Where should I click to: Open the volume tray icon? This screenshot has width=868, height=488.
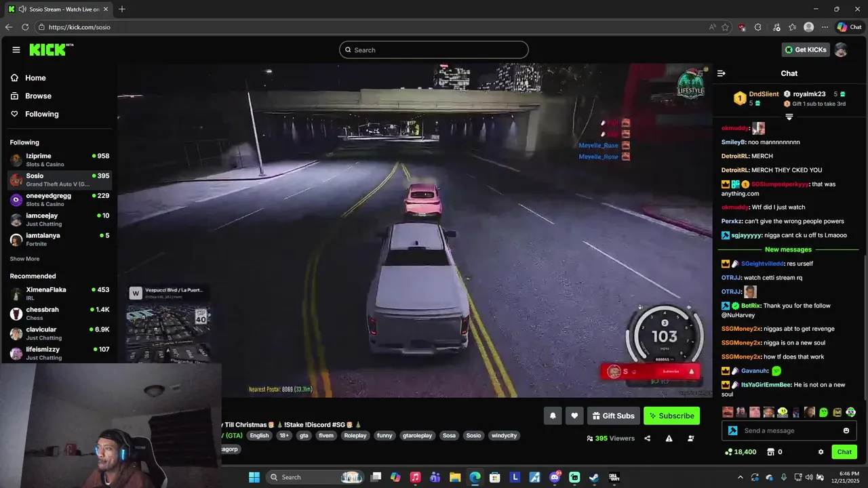coord(809,477)
